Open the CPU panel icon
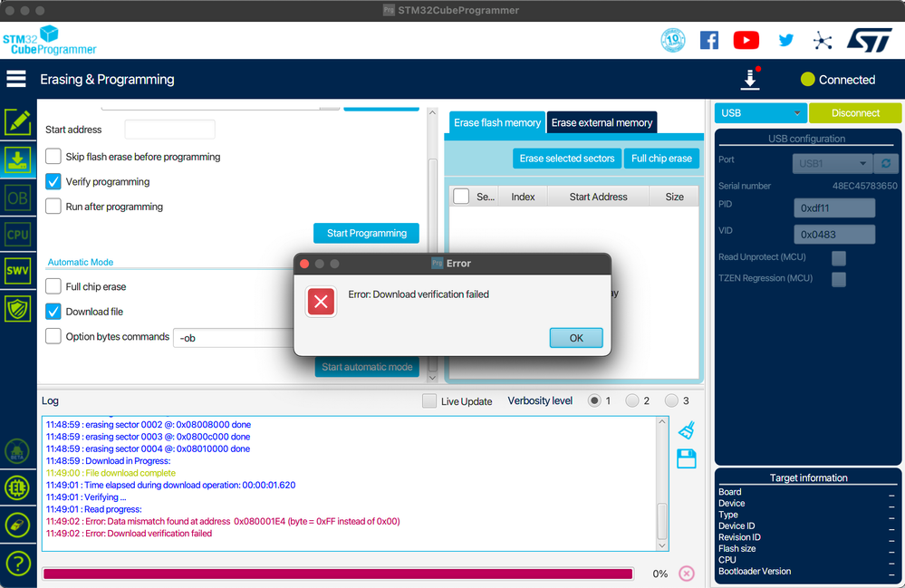 [18, 235]
